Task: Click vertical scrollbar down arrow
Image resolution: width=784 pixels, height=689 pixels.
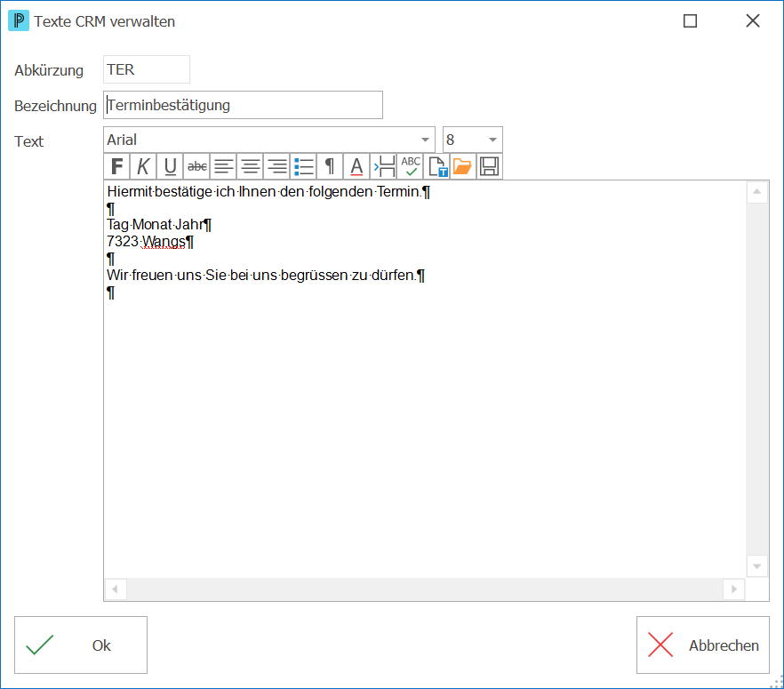Action: [757, 566]
